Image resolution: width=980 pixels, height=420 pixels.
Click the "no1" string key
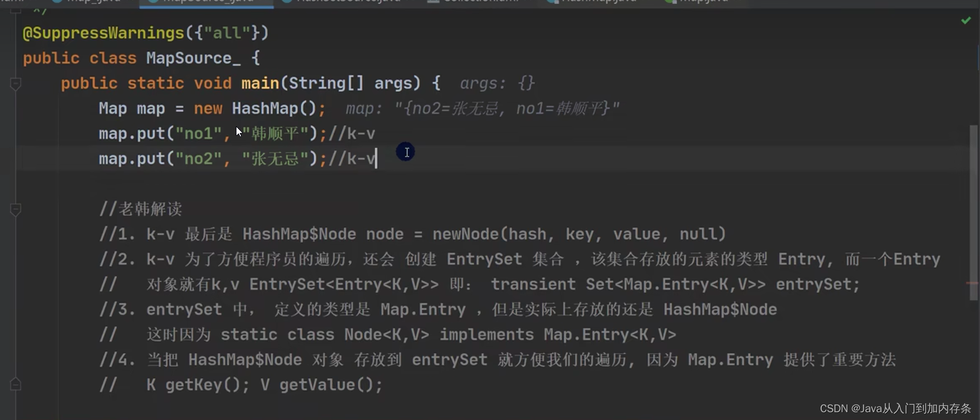pyautogui.click(x=198, y=133)
